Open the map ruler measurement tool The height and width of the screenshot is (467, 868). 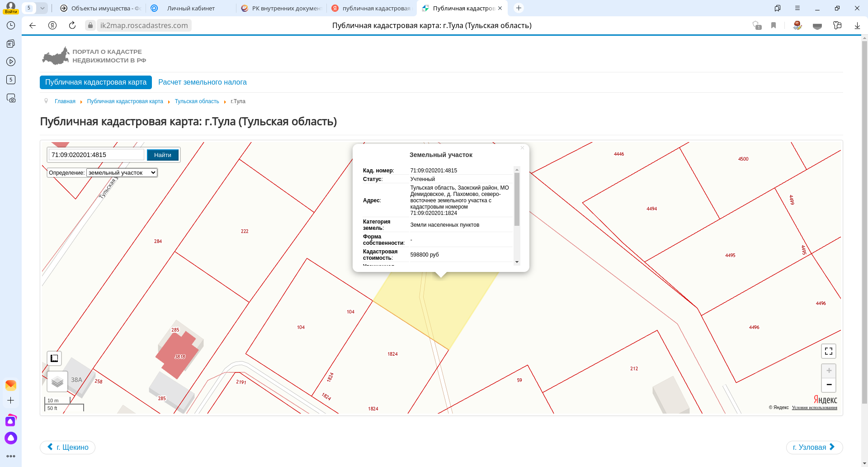coord(54,358)
